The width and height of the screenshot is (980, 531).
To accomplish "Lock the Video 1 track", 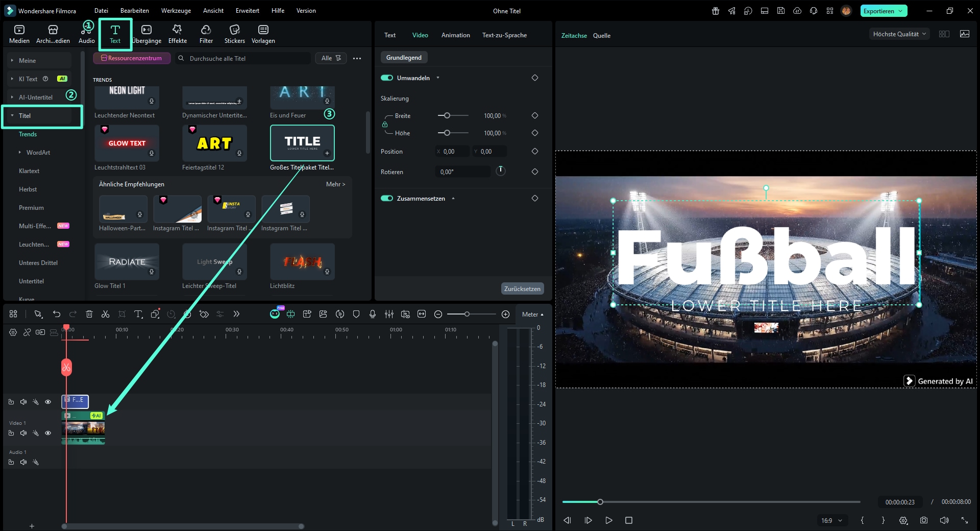I will [x=11, y=433].
